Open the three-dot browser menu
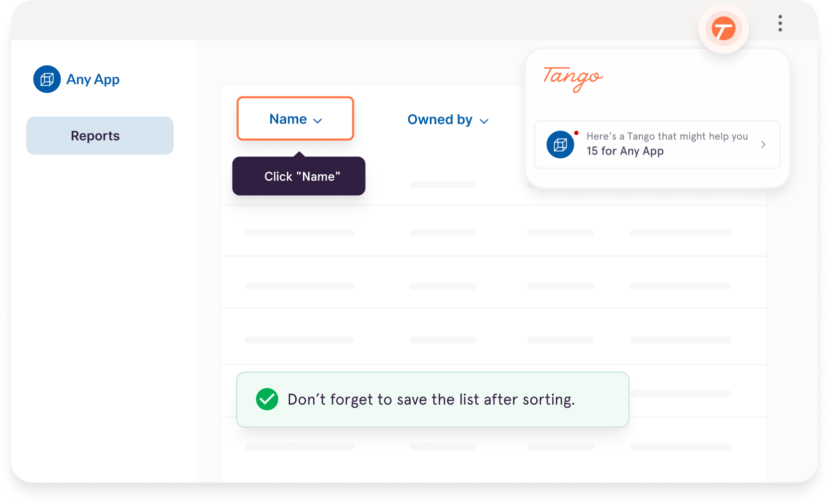Viewport: 829px width, 504px height. click(780, 23)
